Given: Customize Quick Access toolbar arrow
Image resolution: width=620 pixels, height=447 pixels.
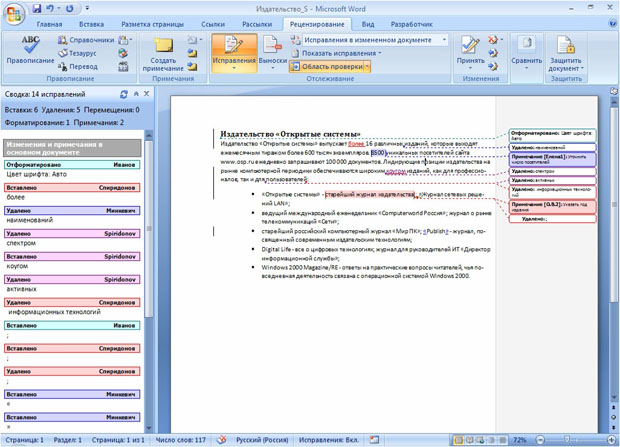Looking at the screenshot, I should (x=87, y=8).
